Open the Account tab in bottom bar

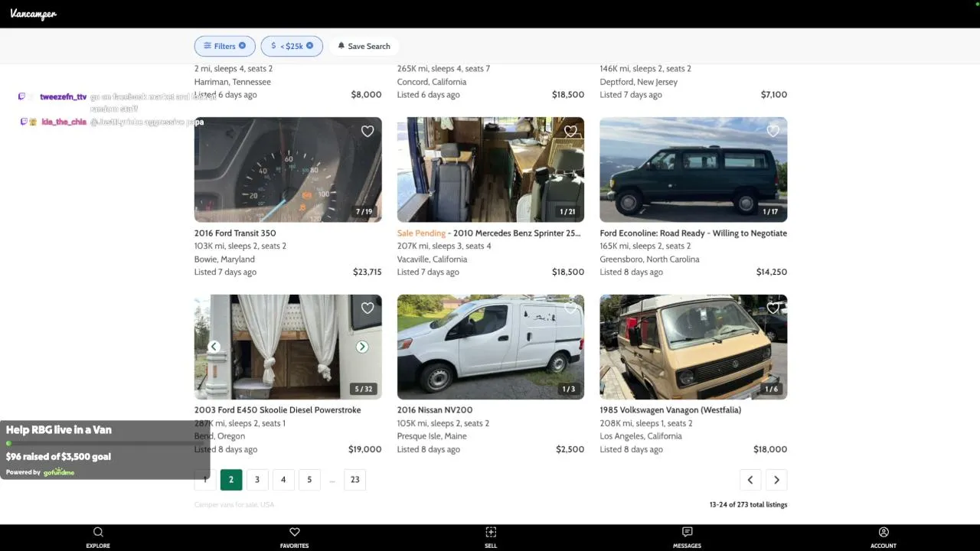click(x=884, y=537)
